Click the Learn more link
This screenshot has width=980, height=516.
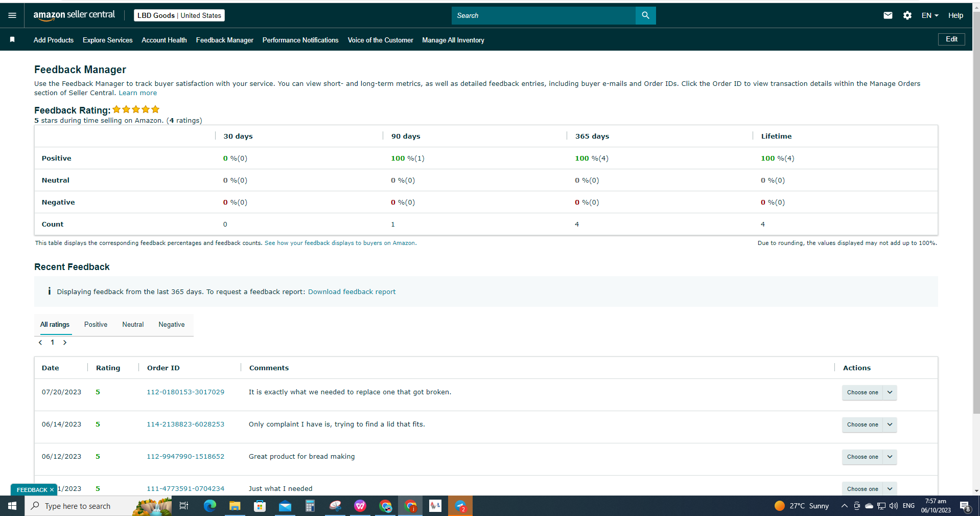coord(138,93)
